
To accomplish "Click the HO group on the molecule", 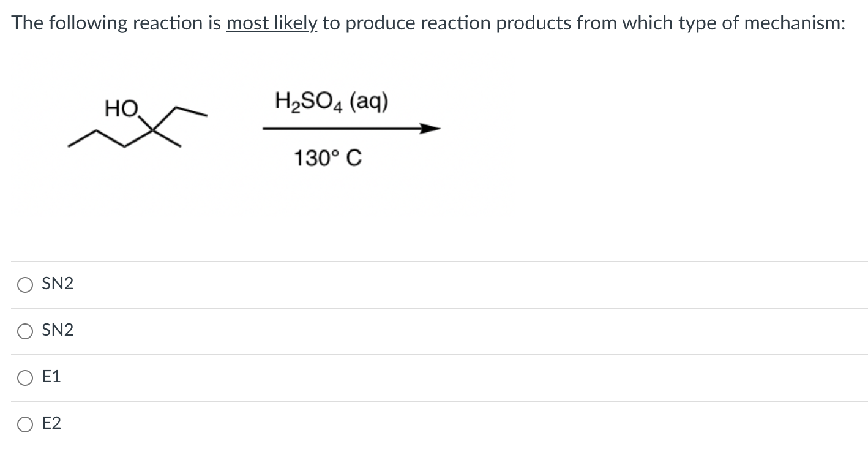I will (121, 107).
